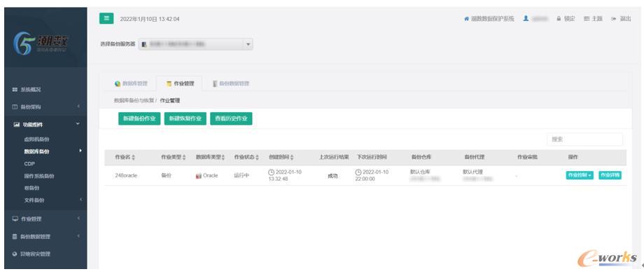Viewport: 644px width, 274px height.
Task: Open the 选择备份服务器 dropdown
Action: [x=195, y=44]
